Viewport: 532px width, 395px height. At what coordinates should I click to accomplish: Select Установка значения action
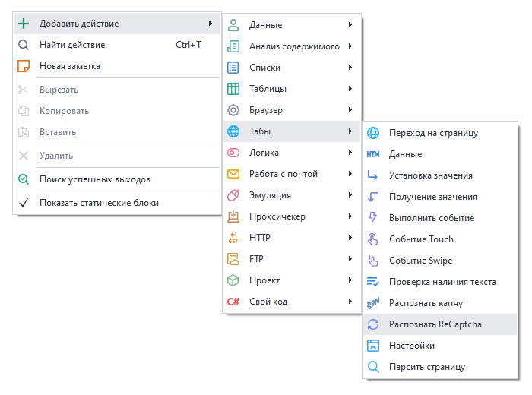coord(430,175)
